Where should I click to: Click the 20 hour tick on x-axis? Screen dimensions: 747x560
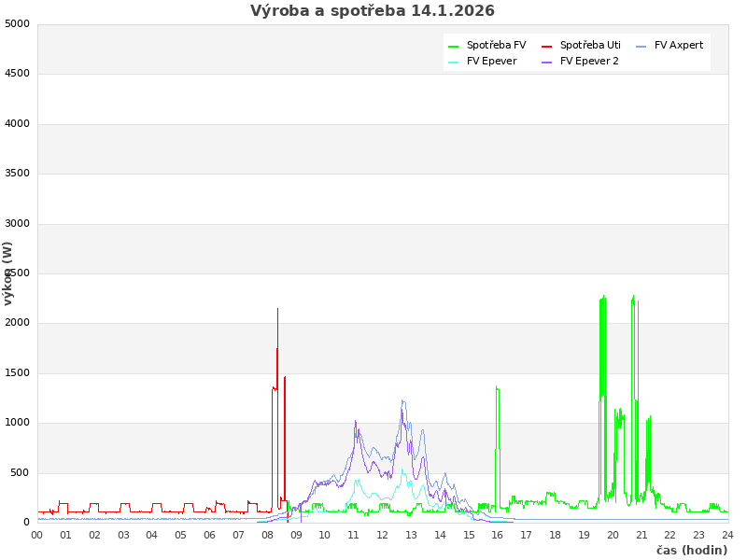tap(613, 535)
